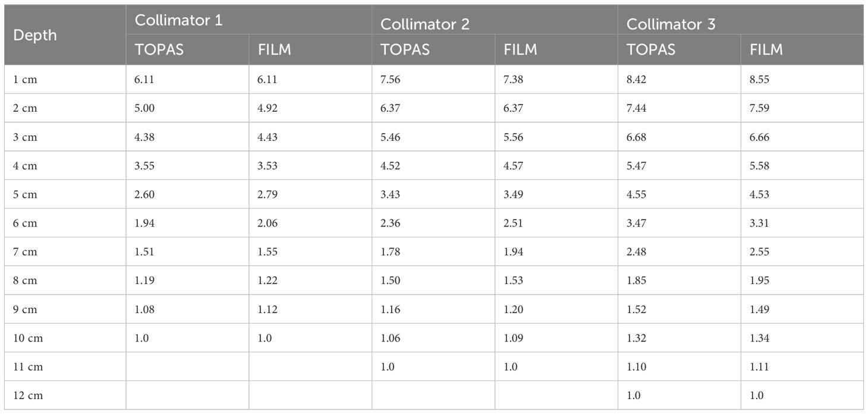Screen dimensions: 868x414
Task: Click the 3.47 value cell
Action: (x=637, y=223)
